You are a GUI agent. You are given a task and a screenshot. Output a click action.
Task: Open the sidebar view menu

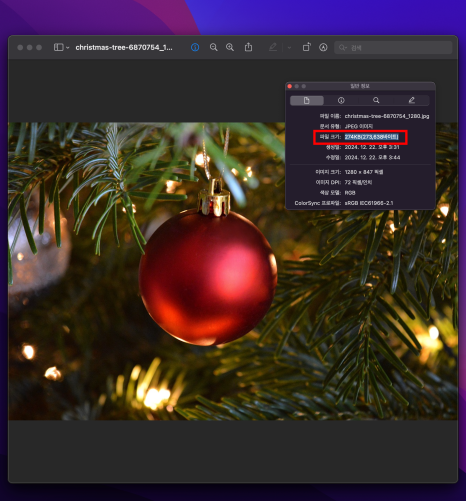[61, 47]
